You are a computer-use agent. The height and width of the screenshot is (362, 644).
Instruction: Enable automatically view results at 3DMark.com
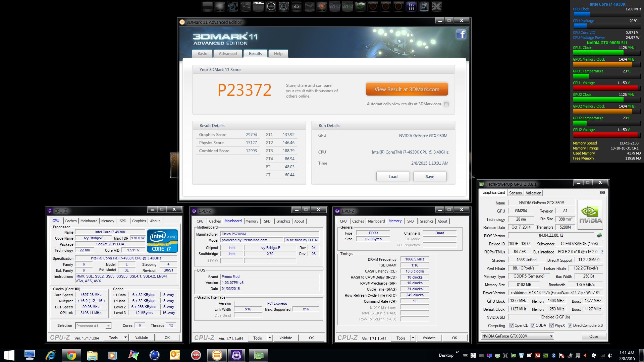[x=446, y=104]
